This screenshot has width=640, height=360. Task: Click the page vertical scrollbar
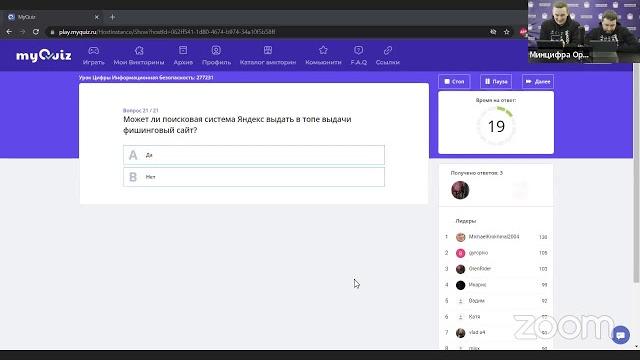[636, 173]
